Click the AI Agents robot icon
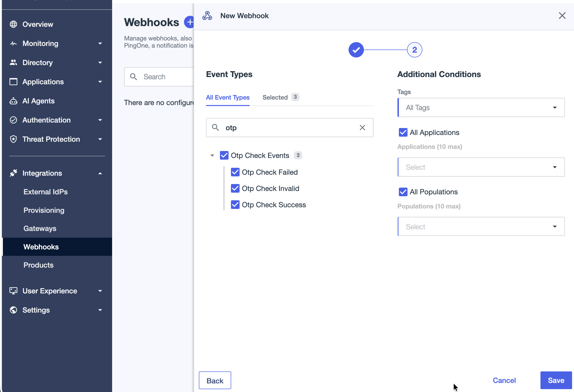This screenshot has height=392, width=574. click(x=13, y=101)
